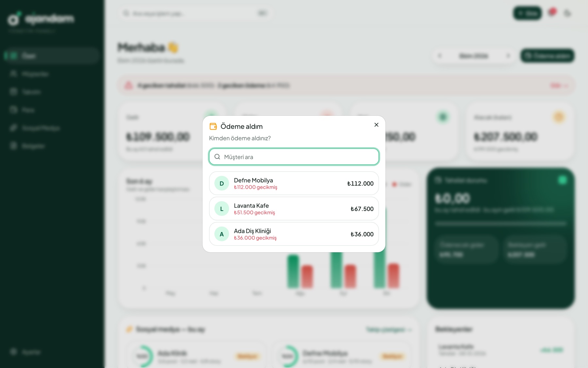Choose Lavanta Kafe as the paying customer

(x=294, y=209)
